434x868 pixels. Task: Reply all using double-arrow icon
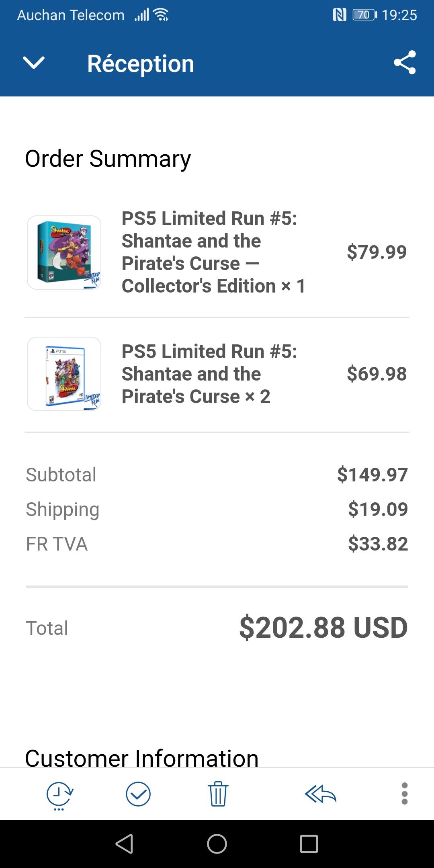point(320,794)
